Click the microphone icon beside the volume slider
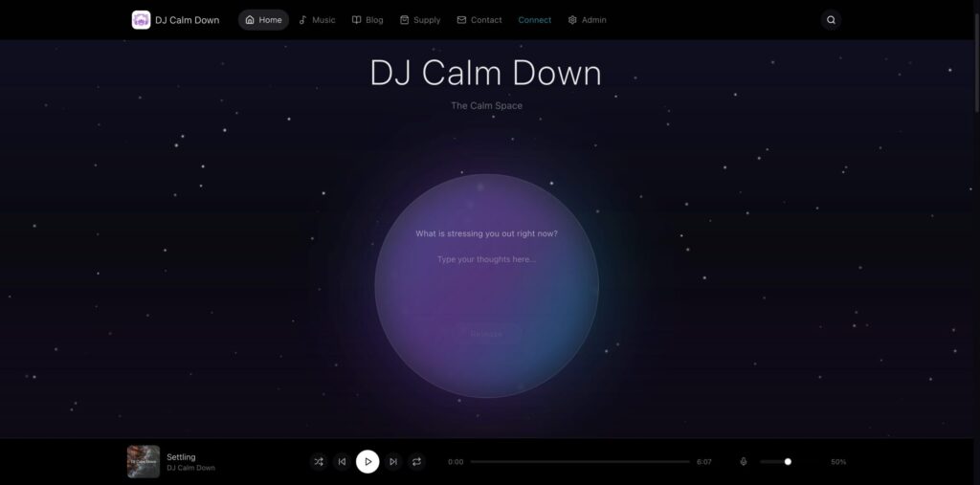This screenshot has height=485, width=980. [743, 462]
